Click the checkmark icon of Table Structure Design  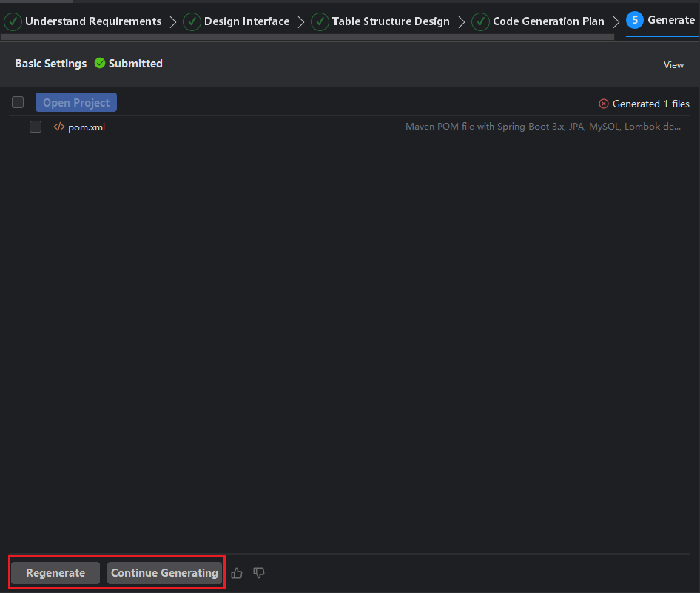320,21
